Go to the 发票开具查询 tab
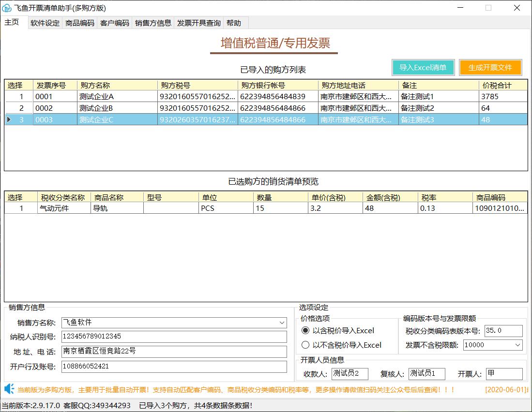532x412 pixels. pos(198,23)
